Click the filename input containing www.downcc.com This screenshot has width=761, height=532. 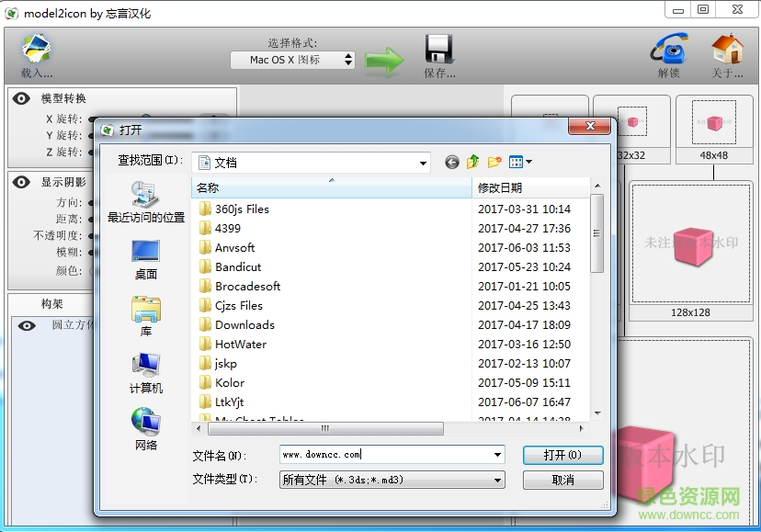[386, 454]
